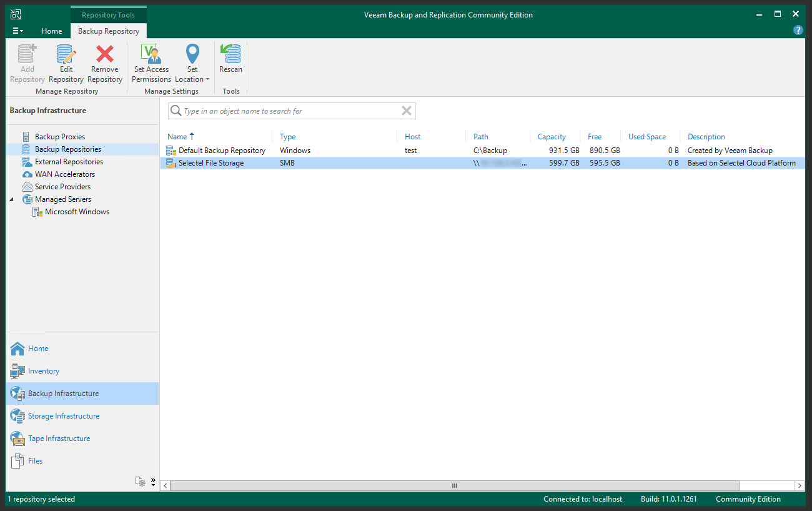Image resolution: width=812 pixels, height=511 pixels.
Task: Click the Rescan repository icon
Action: click(230, 54)
